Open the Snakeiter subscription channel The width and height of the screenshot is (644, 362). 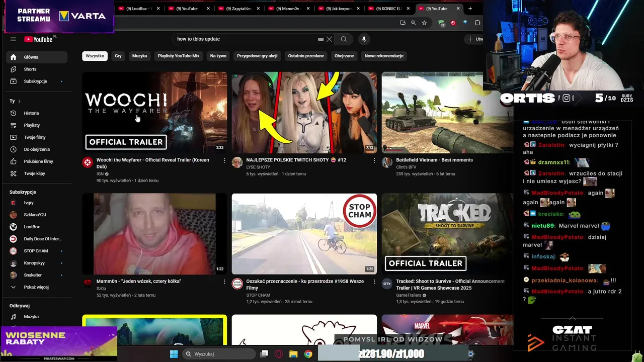click(37, 275)
